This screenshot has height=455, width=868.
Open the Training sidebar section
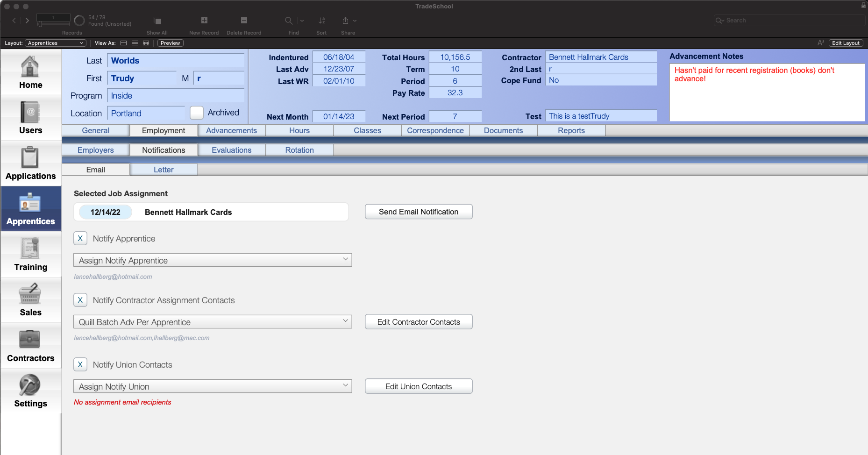31,255
